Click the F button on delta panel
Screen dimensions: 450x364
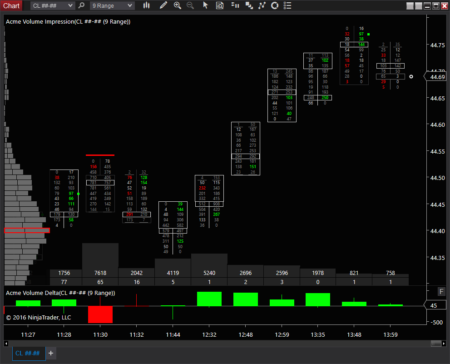pos(441,292)
